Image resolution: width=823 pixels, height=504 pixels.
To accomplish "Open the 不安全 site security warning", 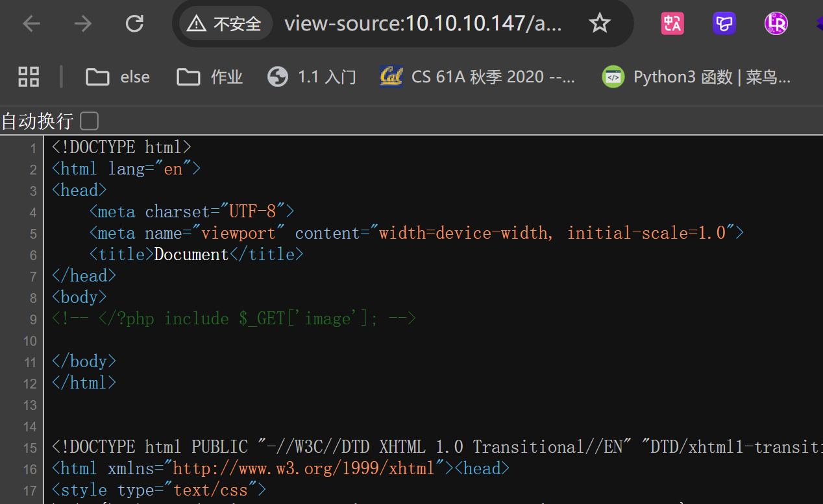I will point(225,24).
